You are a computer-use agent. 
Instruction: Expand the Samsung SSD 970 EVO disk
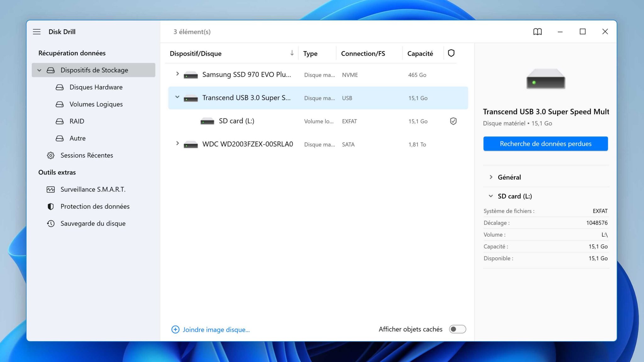tap(177, 74)
